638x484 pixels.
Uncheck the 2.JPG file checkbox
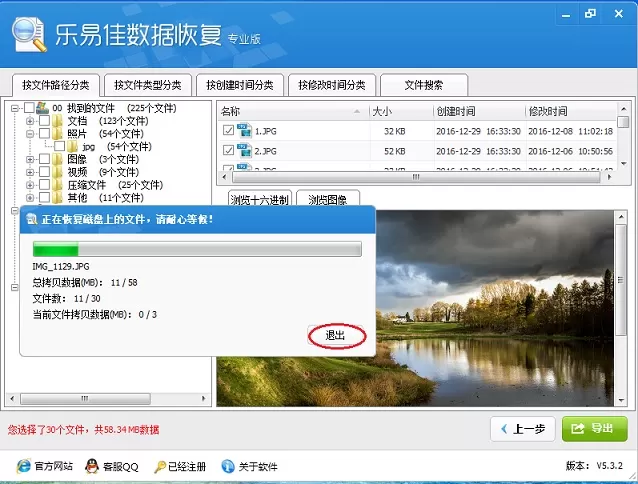coord(228,150)
